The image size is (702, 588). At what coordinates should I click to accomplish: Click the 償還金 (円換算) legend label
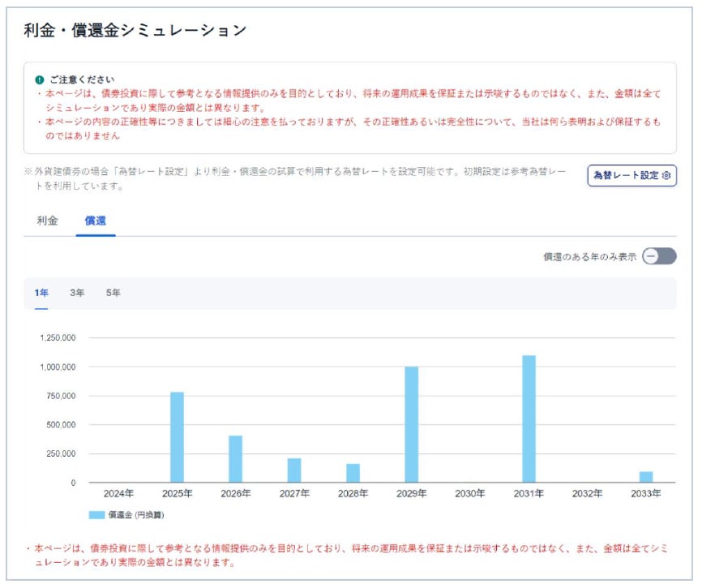point(136,515)
